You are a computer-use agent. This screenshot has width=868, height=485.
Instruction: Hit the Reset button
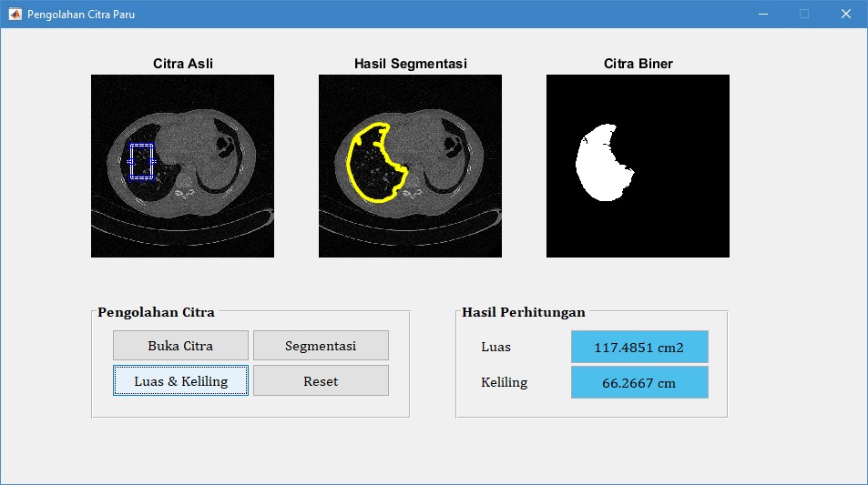pyautogui.click(x=321, y=381)
